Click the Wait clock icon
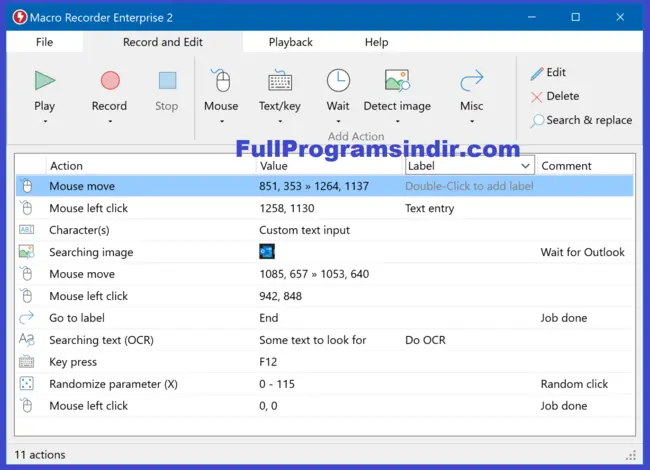650x470 pixels. coord(338,80)
